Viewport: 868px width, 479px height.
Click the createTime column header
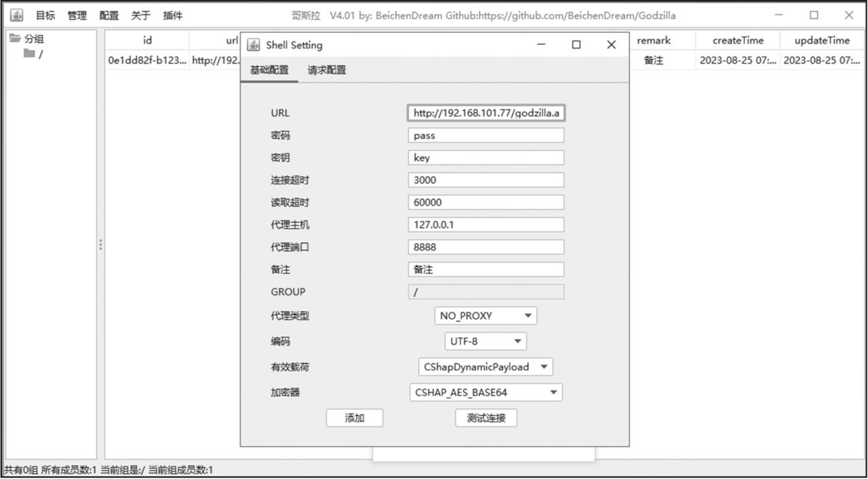pos(738,40)
